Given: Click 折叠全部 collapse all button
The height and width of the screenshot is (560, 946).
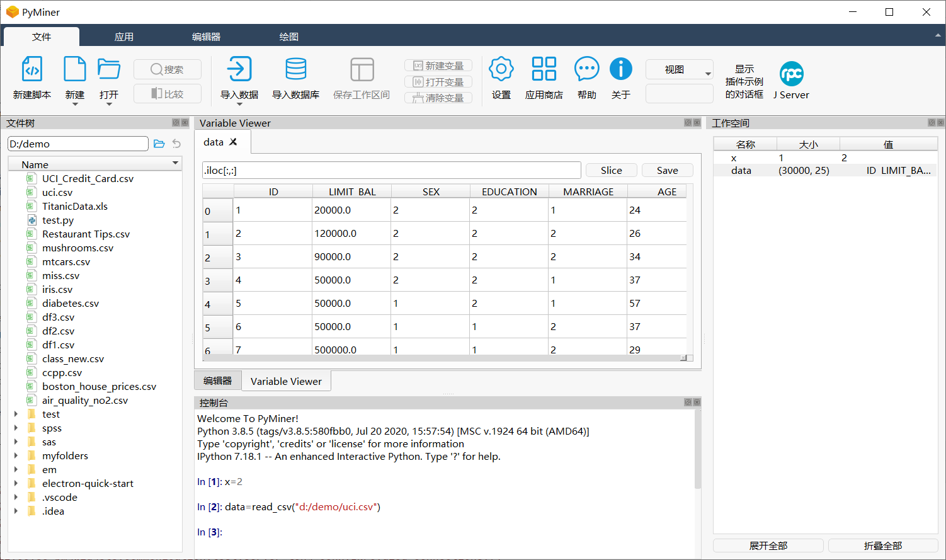Looking at the screenshot, I should pos(883,546).
